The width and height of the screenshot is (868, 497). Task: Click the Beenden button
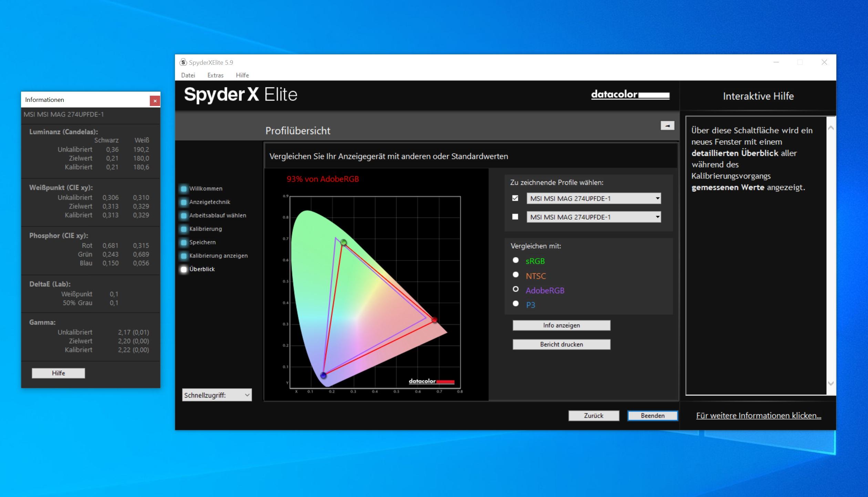[652, 415]
